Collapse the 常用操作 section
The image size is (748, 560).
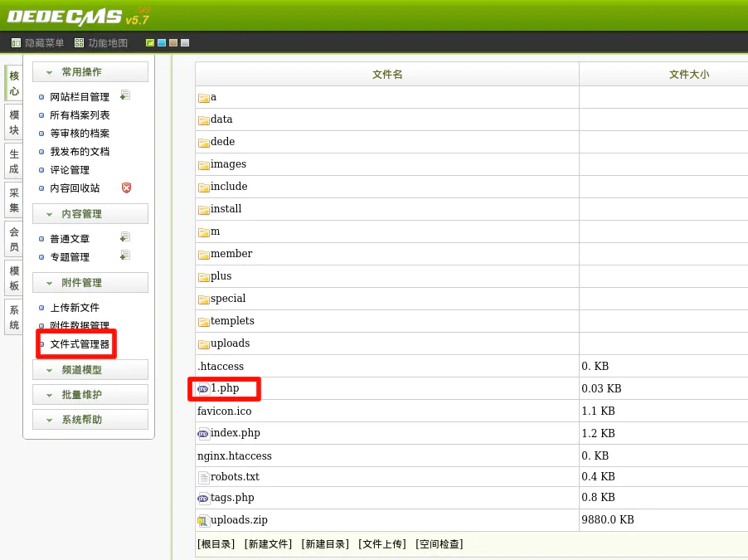click(90, 72)
